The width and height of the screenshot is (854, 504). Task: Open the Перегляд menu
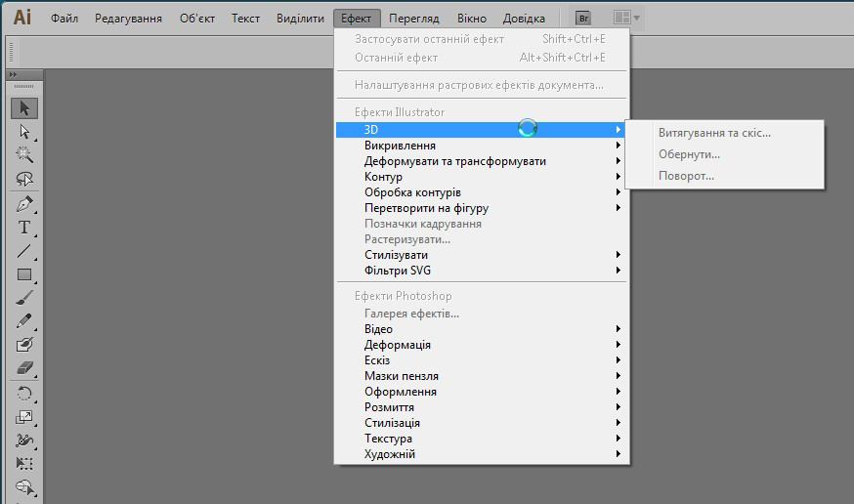(x=414, y=19)
